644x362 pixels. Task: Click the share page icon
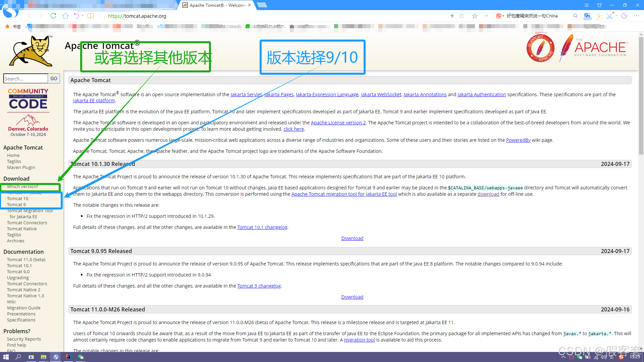(462, 16)
